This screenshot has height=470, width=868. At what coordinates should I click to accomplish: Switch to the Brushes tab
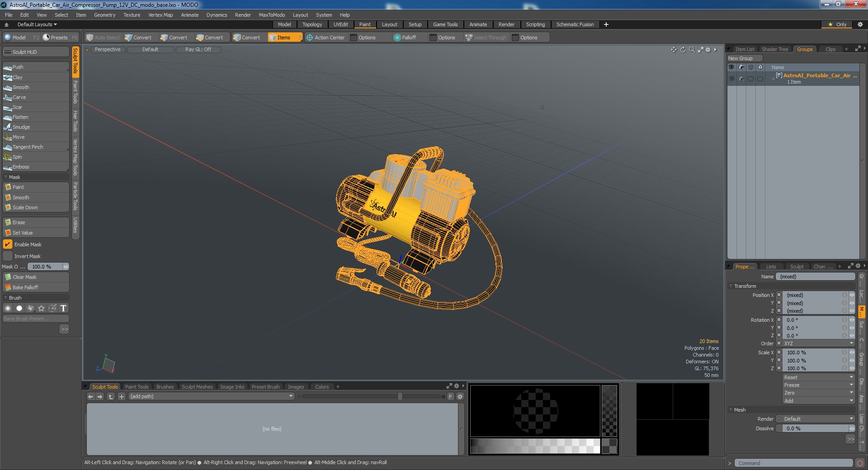click(165, 387)
